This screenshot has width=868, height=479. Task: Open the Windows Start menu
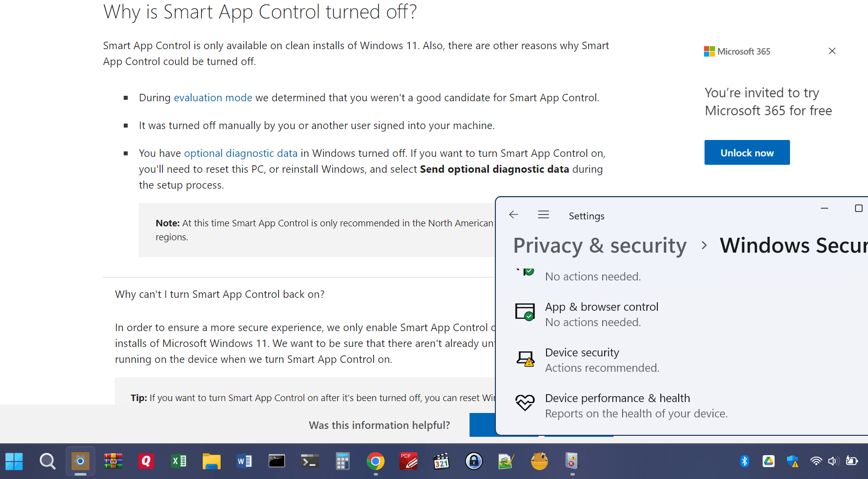(14, 461)
